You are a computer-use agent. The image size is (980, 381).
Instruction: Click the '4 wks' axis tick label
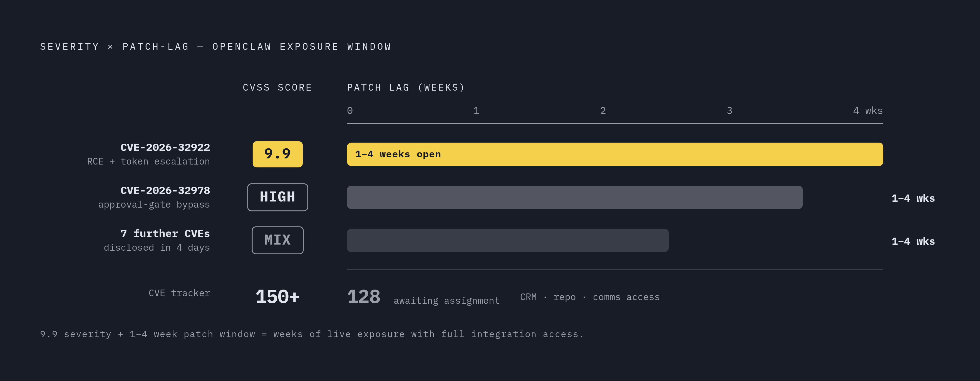(868, 111)
